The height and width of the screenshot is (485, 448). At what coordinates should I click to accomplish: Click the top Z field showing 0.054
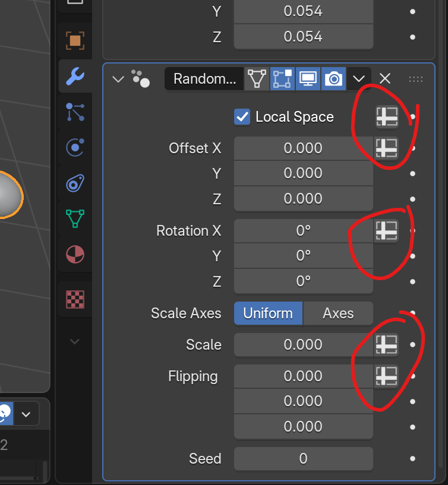coord(304,36)
